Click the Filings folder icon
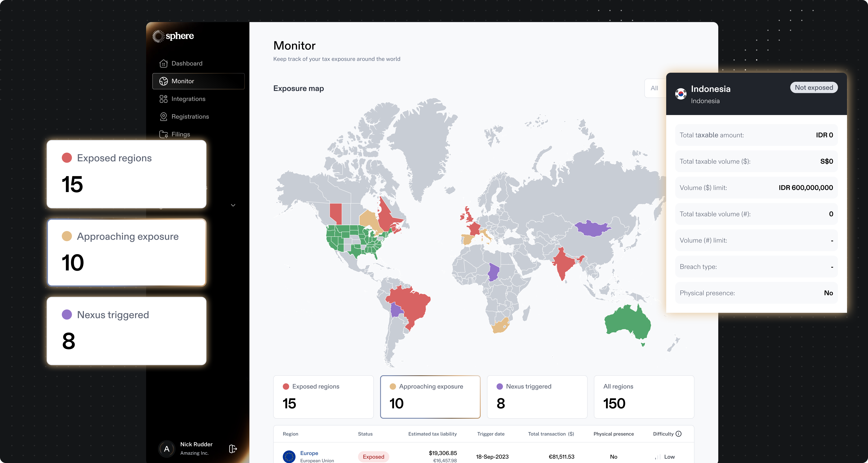Image resolution: width=868 pixels, height=463 pixels. tap(163, 134)
